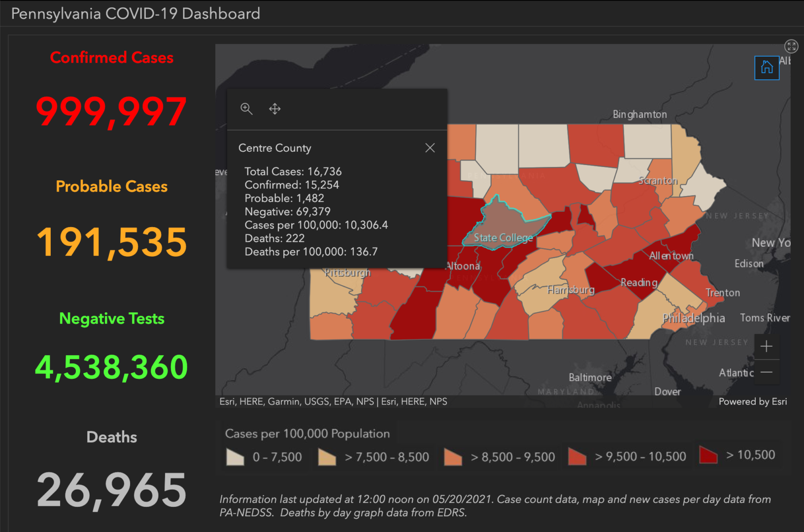
Task: Click the Scranton label on map
Action: coord(658,181)
